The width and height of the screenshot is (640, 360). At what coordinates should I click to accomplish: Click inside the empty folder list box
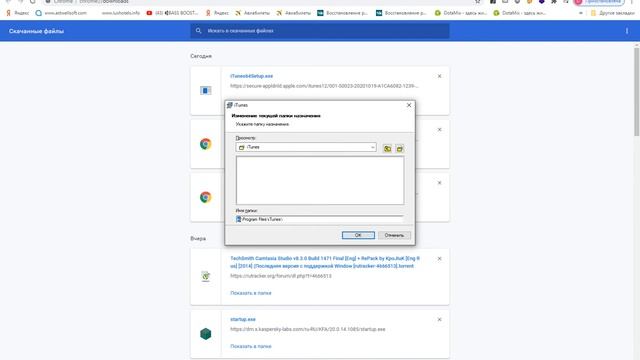320,180
